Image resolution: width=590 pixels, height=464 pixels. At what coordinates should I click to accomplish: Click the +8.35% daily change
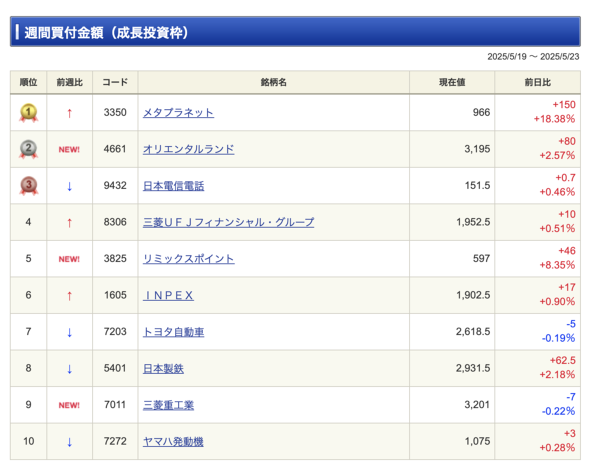pyautogui.click(x=557, y=265)
